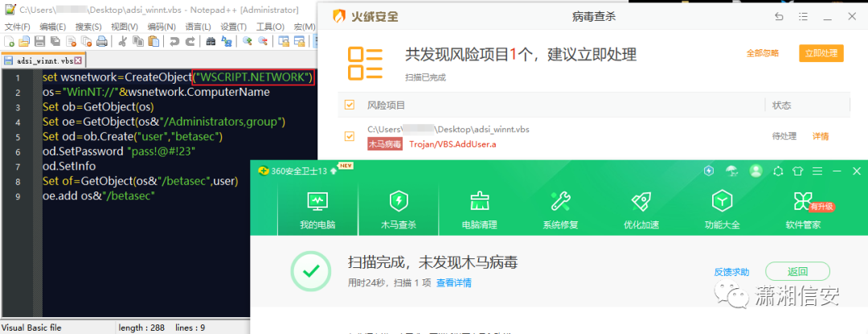Click the Huorong flame logo icon
868x334 pixels.
338,17
